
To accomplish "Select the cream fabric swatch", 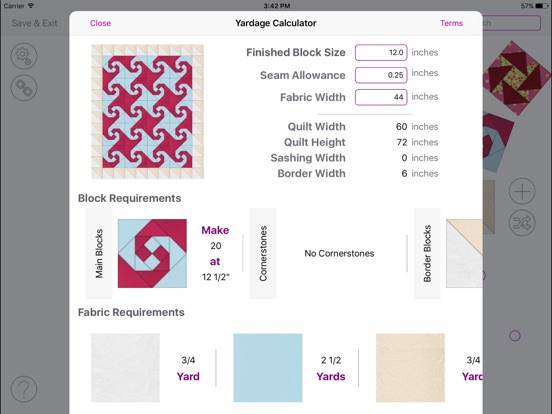I will (410, 368).
